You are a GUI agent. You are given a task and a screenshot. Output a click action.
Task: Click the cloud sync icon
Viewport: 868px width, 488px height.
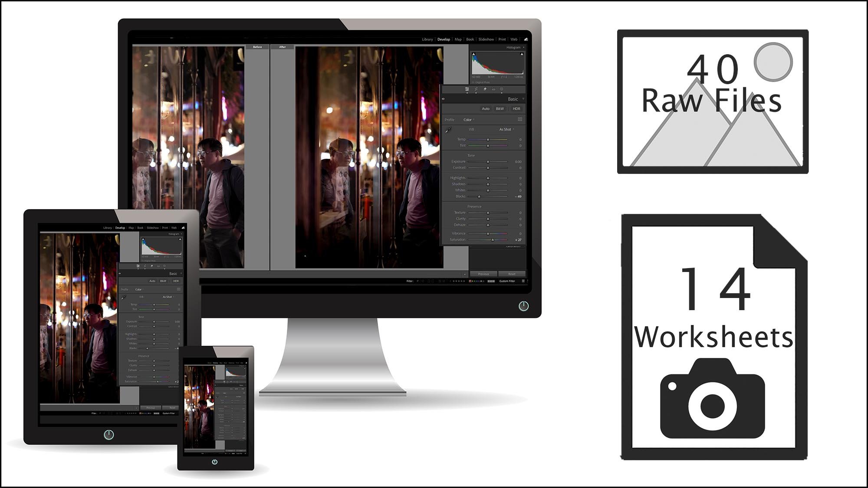[526, 39]
